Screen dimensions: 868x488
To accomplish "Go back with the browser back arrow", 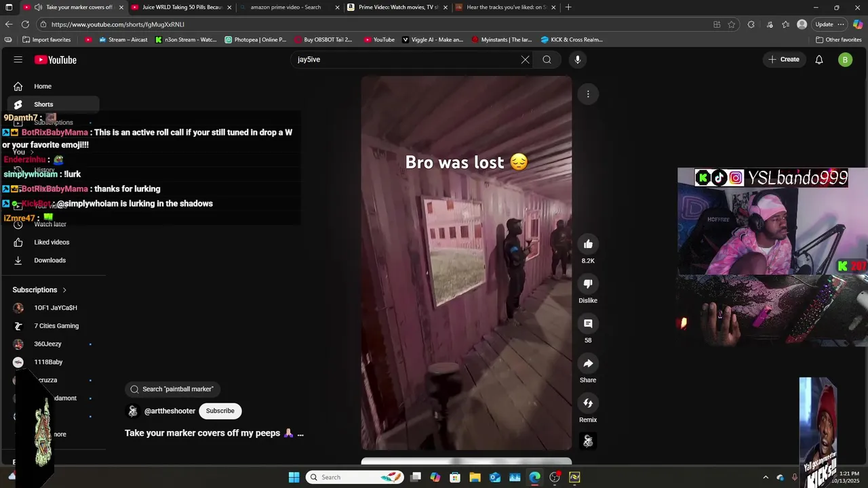I will [9, 24].
